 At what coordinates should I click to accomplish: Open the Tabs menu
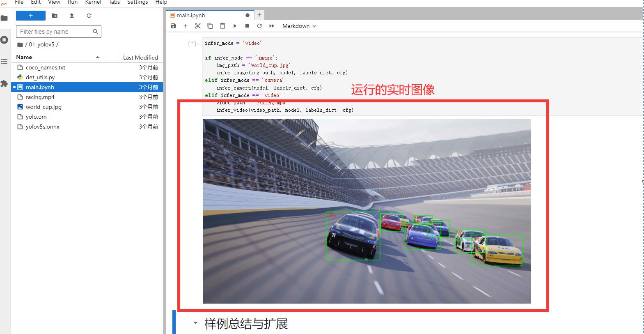[115, 2]
